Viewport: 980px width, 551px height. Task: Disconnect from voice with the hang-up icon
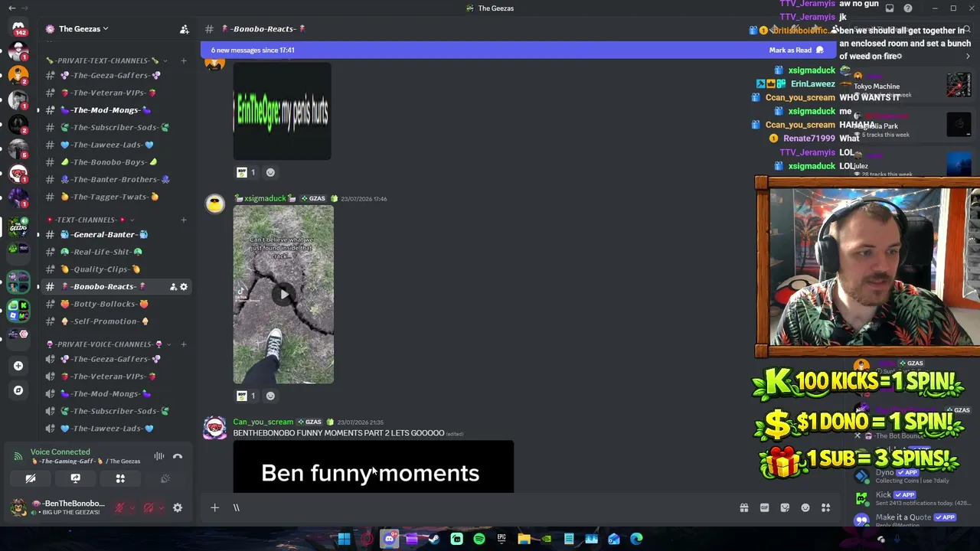pos(178,457)
